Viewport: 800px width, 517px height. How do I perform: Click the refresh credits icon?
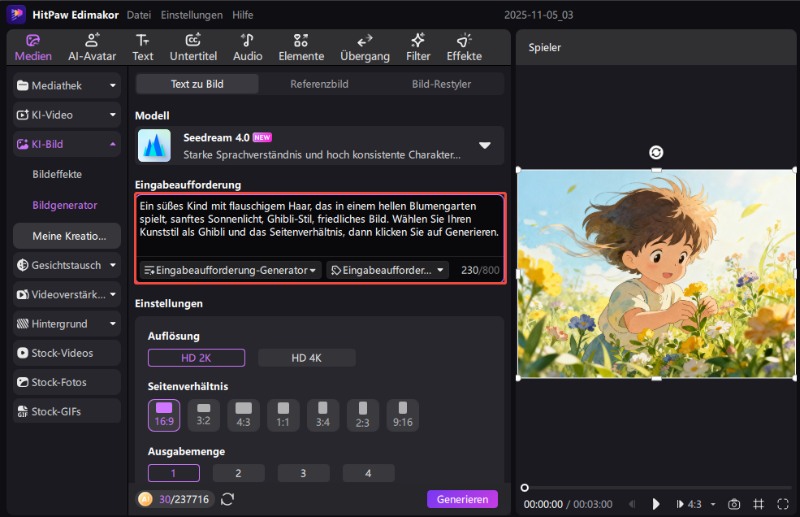point(228,499)
